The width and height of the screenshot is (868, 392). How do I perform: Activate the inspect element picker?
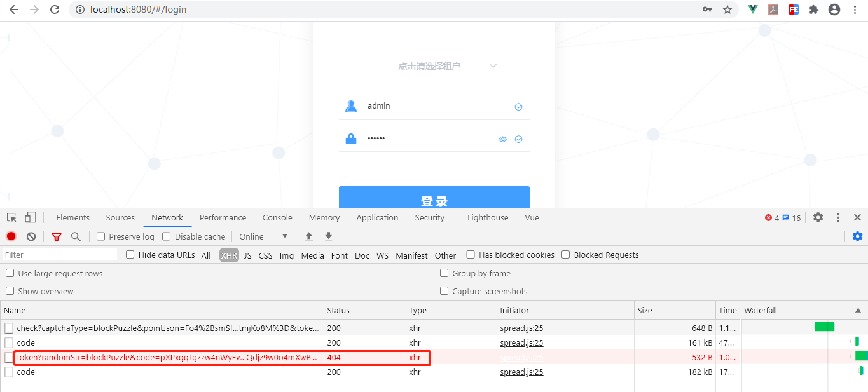[10, 217]
